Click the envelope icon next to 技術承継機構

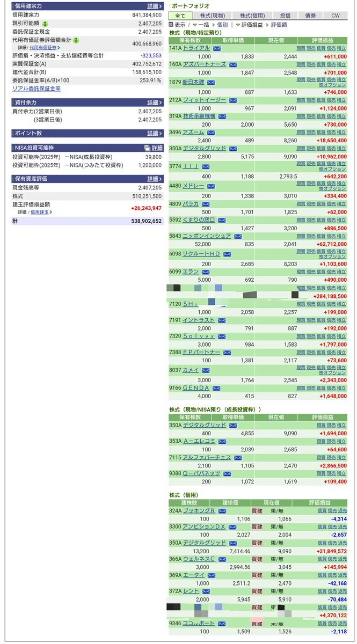click(222, 116)
